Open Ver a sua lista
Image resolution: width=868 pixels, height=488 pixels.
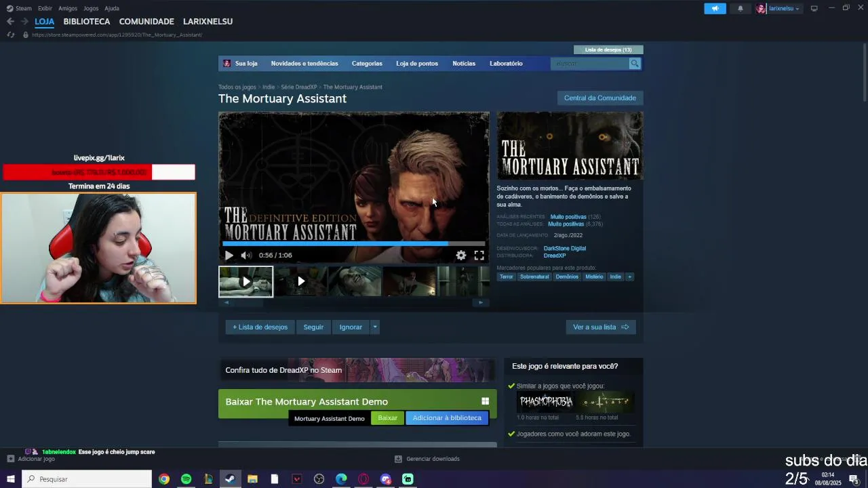point(601,327)
